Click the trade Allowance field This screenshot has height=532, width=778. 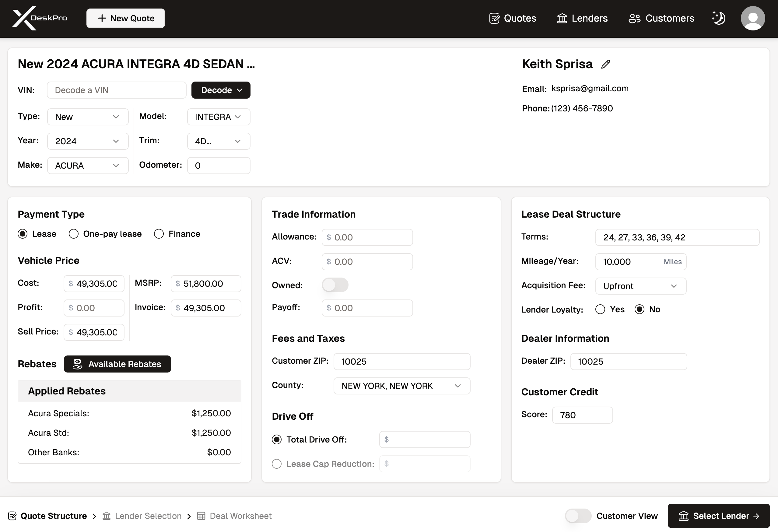pyautogui.click(x=367, y=237)
